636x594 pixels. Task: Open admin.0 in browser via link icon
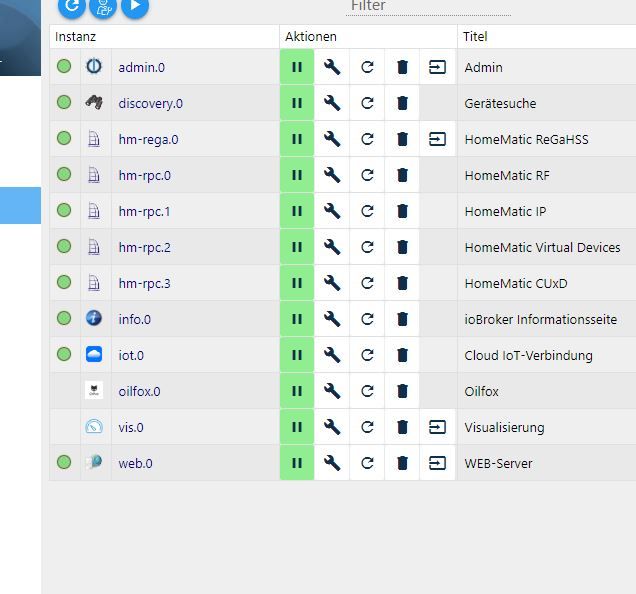pyautogui.click(x=437, y=67)
